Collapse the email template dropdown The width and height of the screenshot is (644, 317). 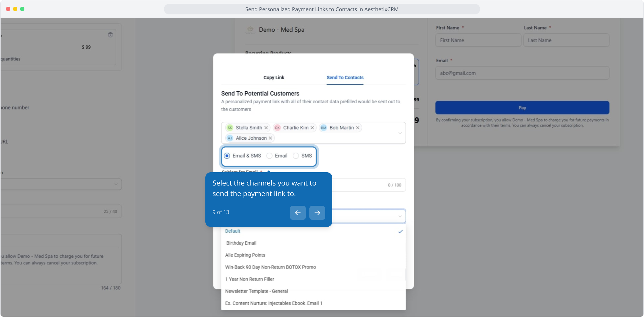tap(400, 216)
